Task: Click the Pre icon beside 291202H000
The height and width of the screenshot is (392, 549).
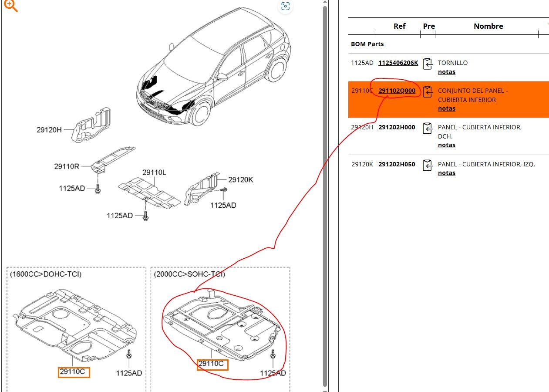Action: click(x=428, y=128)
